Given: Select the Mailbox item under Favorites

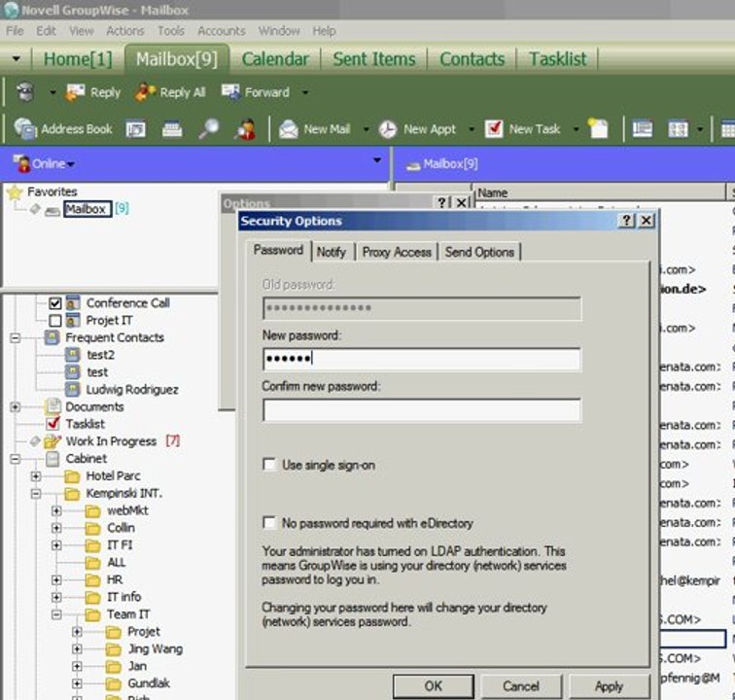Looking at the screenshot, I should click(87, 209).
